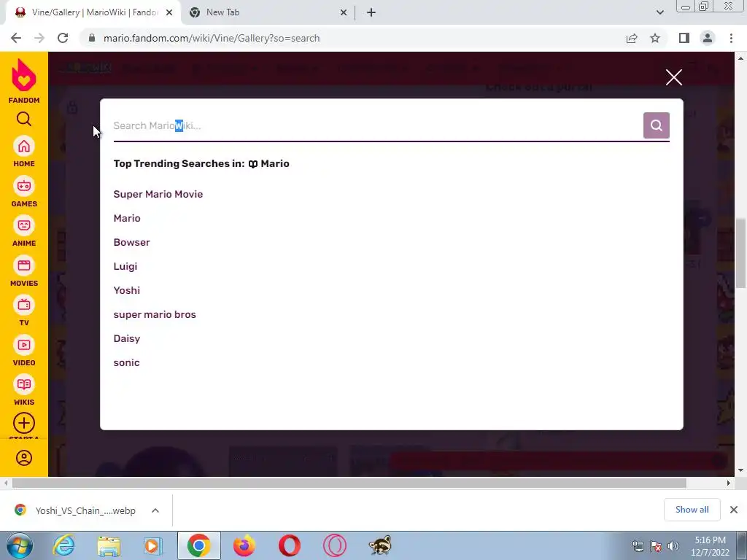The height and width of the screenshot is (560, 747).
Task: Click the Start a Wiki plus icon
Action: click(x=24, y=424)
